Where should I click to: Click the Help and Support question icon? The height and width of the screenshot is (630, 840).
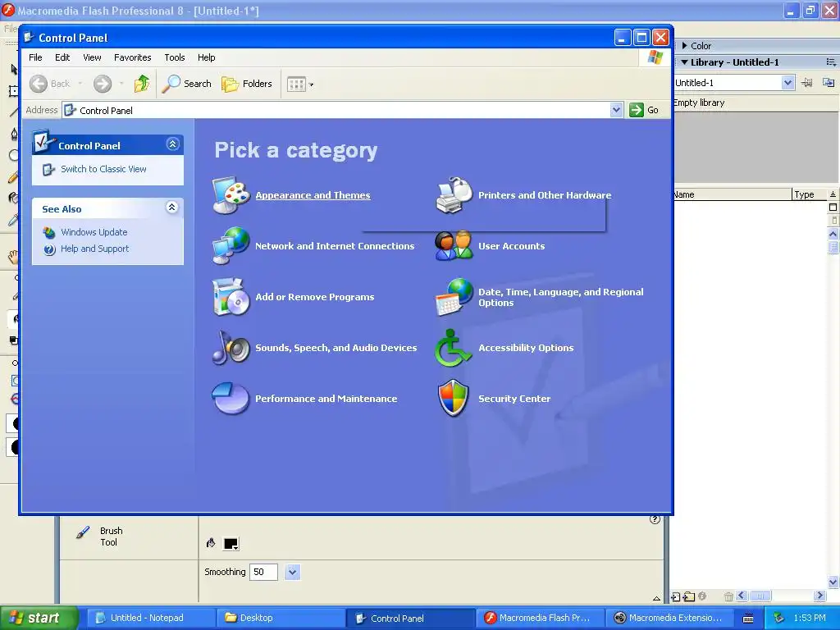click(x=49, y=249)
